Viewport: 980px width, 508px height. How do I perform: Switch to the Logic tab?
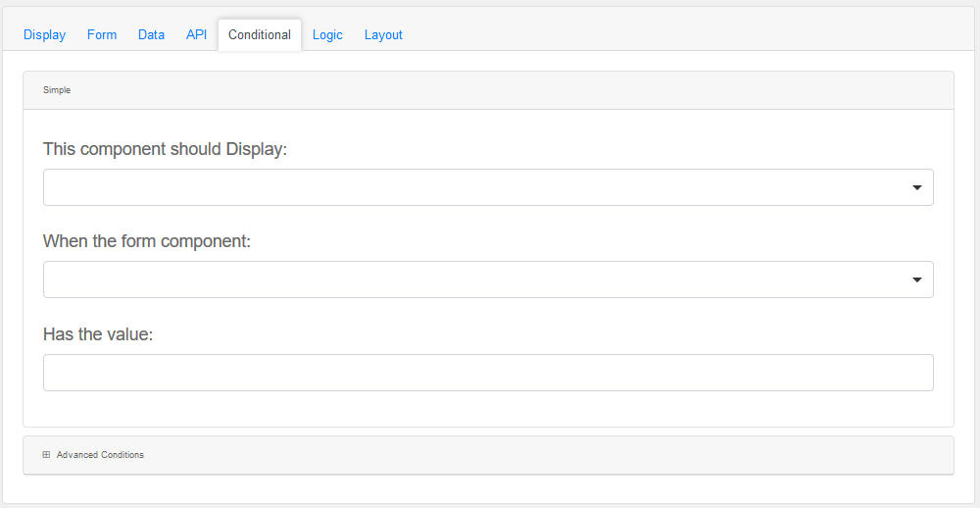click(327, 34)
